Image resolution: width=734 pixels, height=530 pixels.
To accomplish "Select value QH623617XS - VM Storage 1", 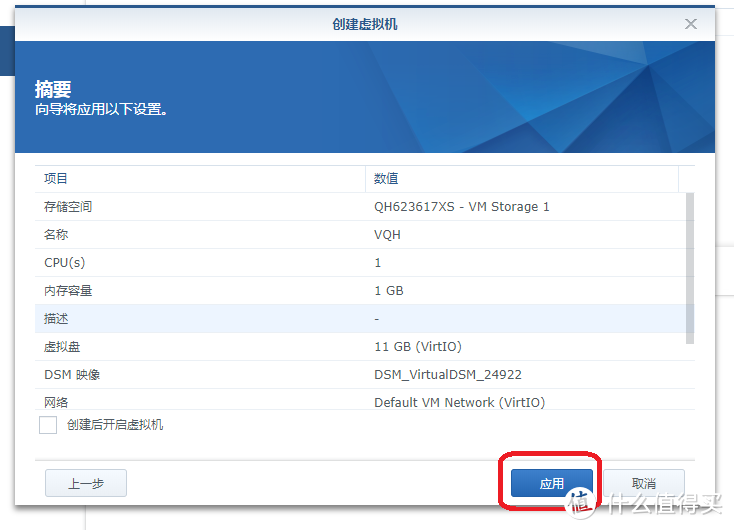I will pos(462,206).
